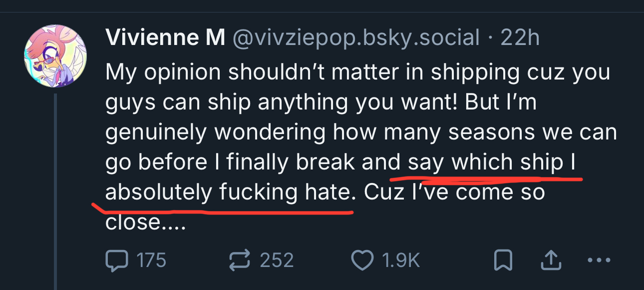Open Vivienne M's profile avatar
Screen dimensions: 644x290
tap(55, 55)
